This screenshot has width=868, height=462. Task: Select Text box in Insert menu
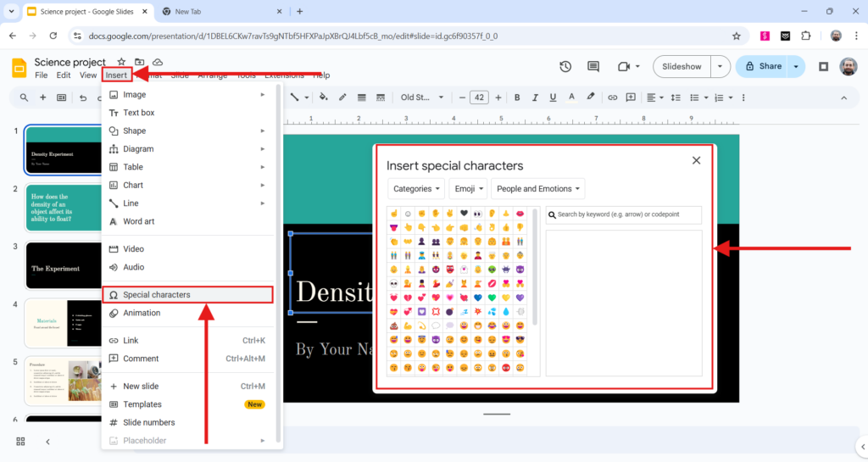[187, 113]
